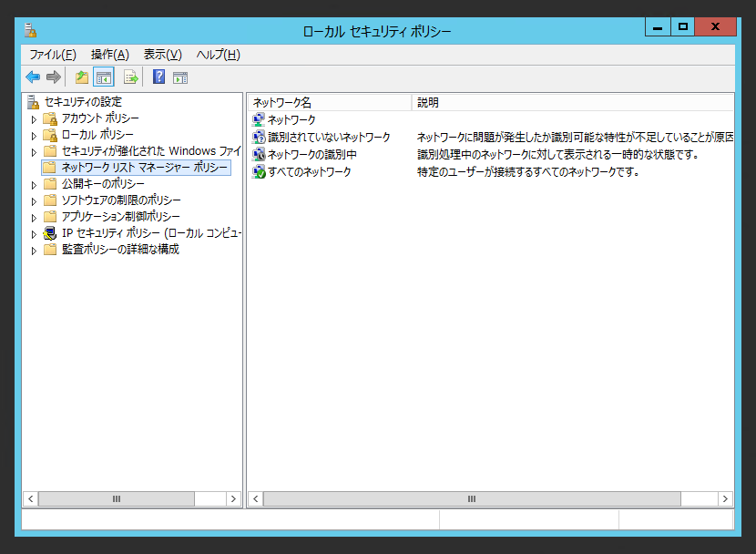Click the ローカル ポリシー folder icon
Viewport: 756px width, 554px height.
(x=50, y=135)
